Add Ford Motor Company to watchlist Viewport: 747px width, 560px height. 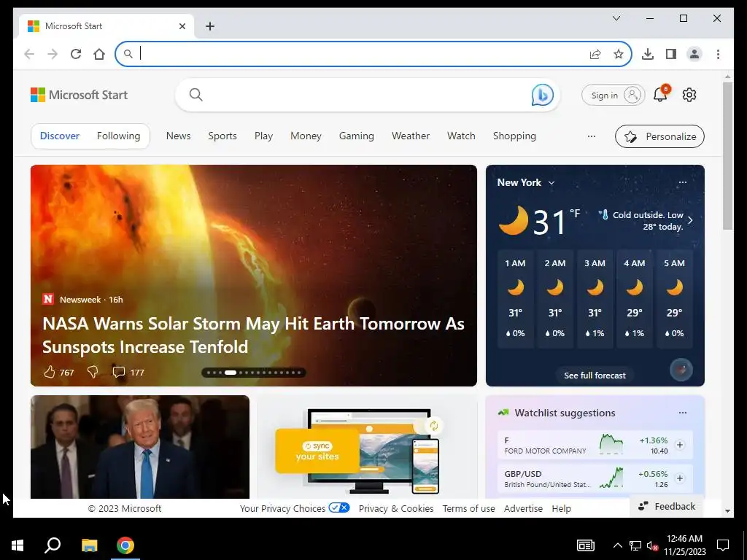pos(680,445)
